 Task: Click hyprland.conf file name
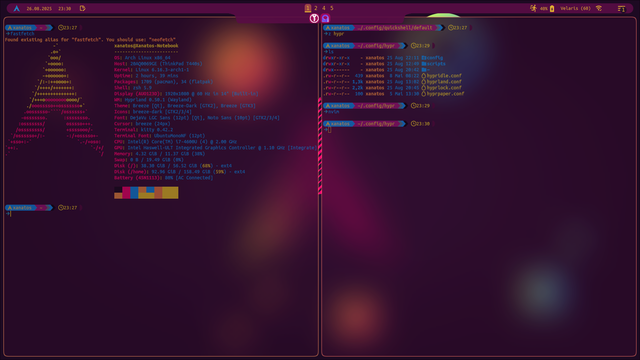(444, 82)
